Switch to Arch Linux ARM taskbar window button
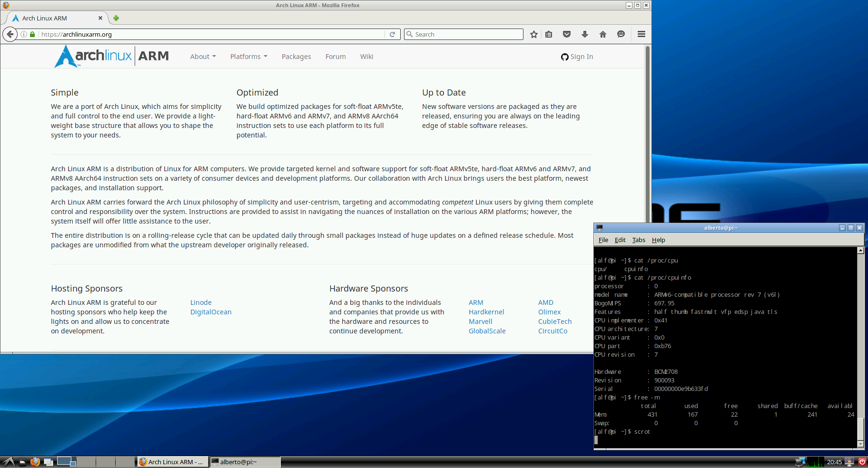 click(173, 462)
